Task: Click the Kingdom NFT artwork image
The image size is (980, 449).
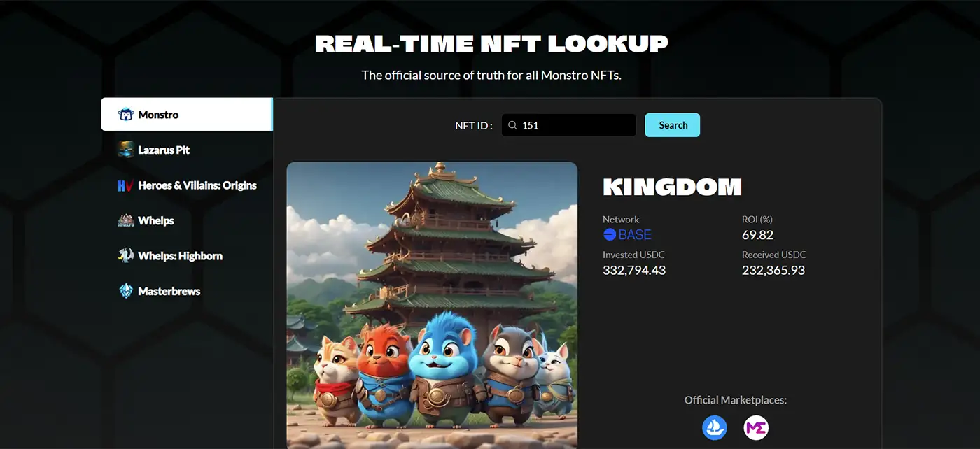Action: point(432,306)
